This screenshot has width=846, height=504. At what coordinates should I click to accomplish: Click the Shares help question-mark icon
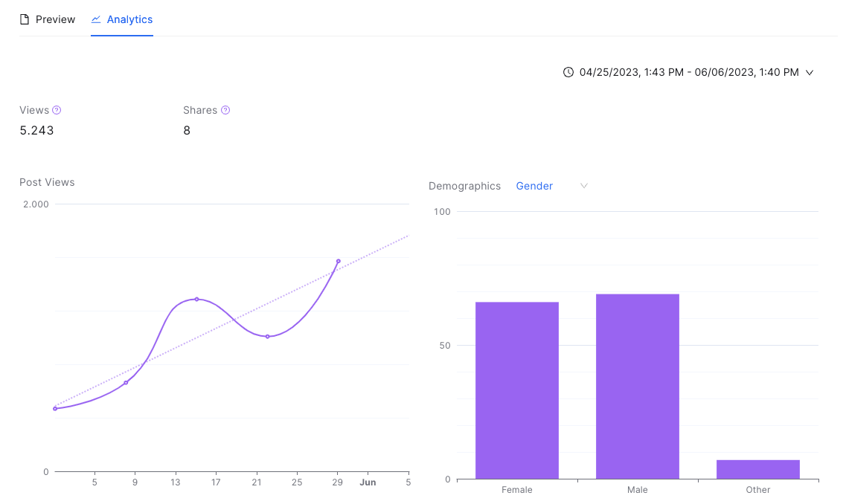(225, 110)
